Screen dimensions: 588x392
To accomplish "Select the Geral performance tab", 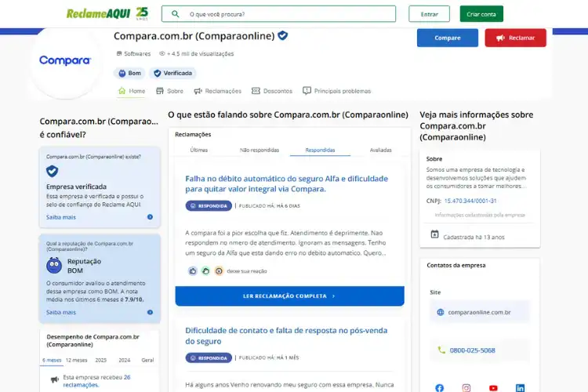I will [147, 360].
